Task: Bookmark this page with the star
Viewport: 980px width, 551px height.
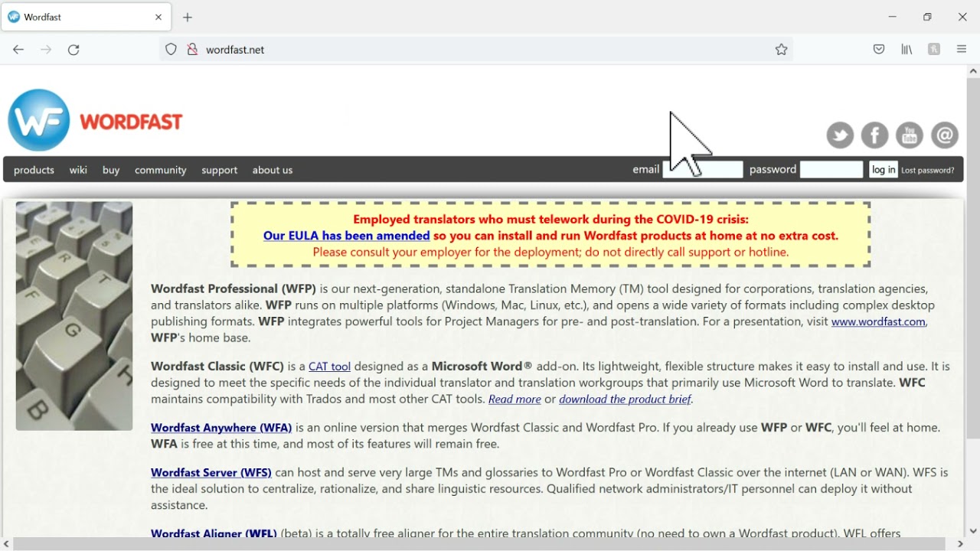Action: (782, 50)
